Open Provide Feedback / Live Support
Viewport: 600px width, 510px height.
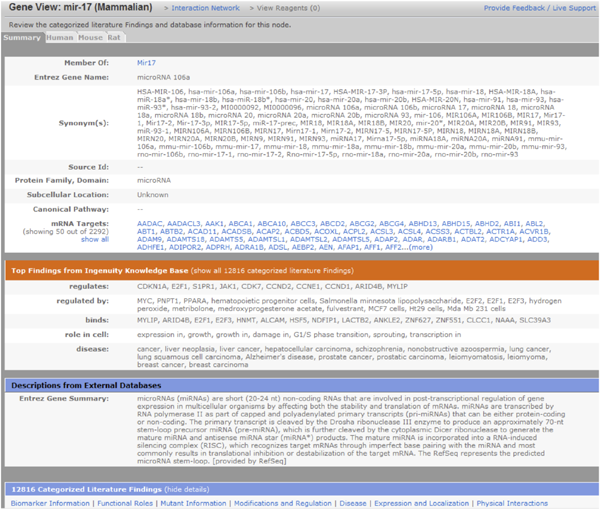tap(540, 8)
